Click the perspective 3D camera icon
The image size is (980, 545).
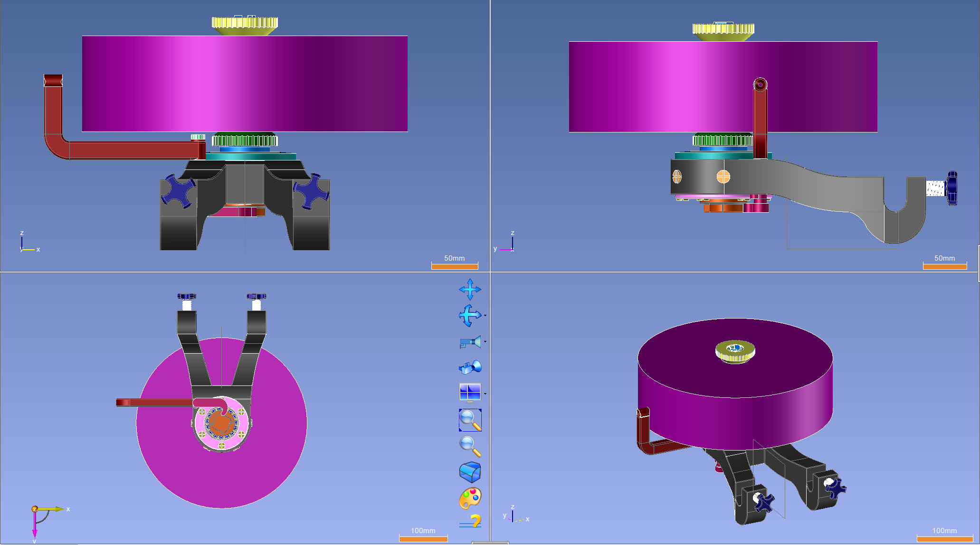point(470,367)
